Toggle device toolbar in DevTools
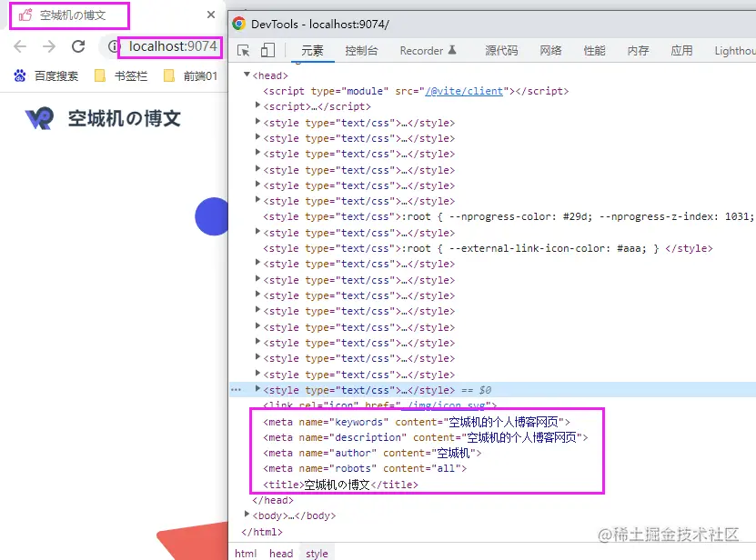Screen dimensions: 756x560 click(x=267, y=50)
